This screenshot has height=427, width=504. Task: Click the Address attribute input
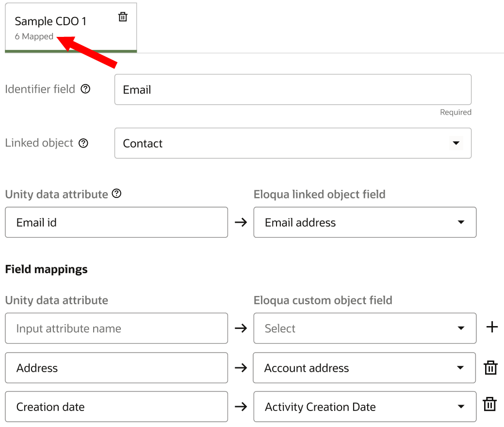[116, 368]
